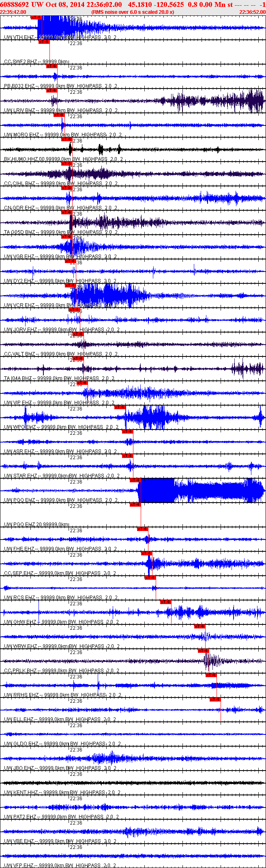Select the UW ELL EHZ station label

[x=60, y=719]
